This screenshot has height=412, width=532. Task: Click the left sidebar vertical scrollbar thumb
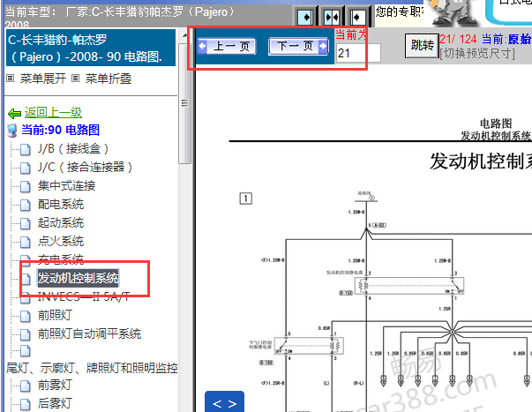pyautogui.click(x=184, y=103)
